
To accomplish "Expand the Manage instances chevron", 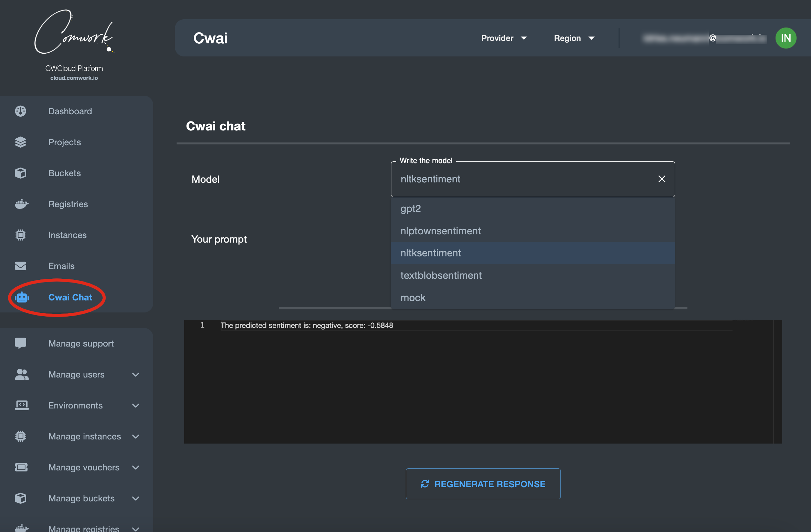I will point(136,436).
